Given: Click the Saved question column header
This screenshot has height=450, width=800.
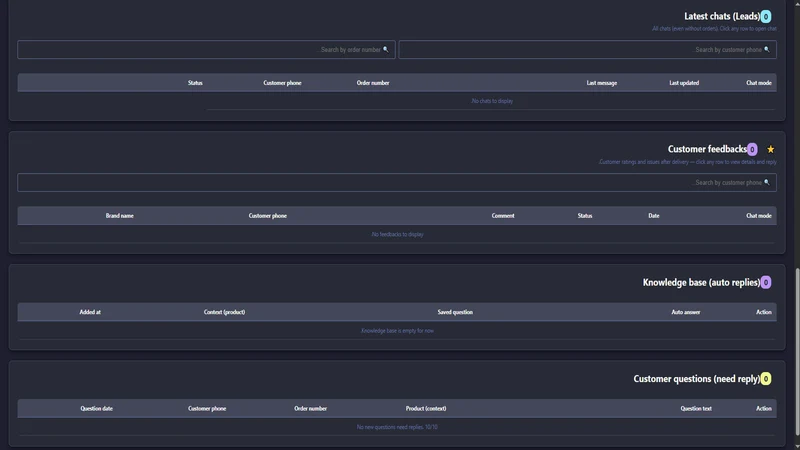Looking at the screenshot, I should point(455,312).
